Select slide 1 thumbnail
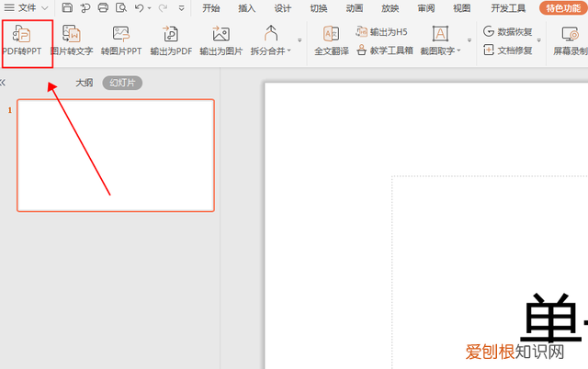 click(116, 155)
